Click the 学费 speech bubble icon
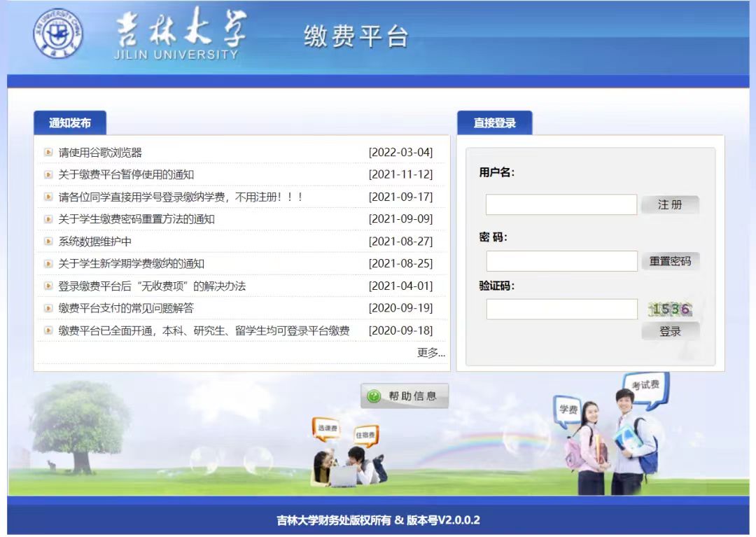756x537 pixels. 567,410
